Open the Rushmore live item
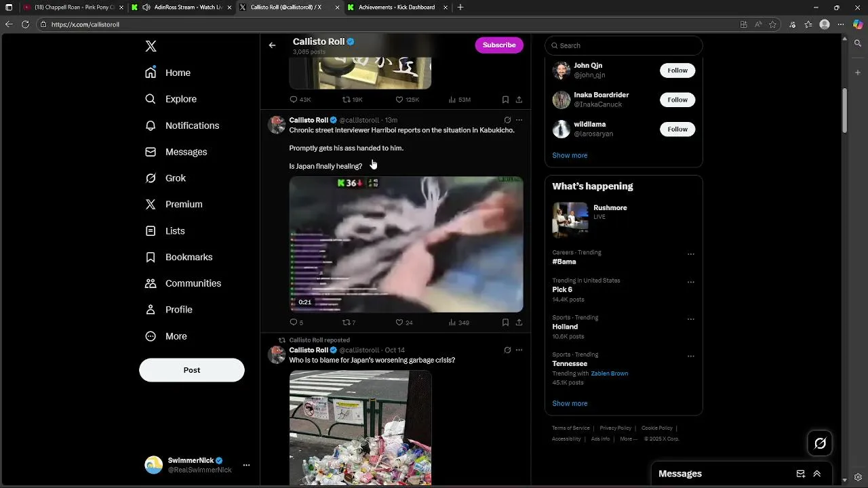The width and height of the screenshot is (868, 488). tap(623, 220)
